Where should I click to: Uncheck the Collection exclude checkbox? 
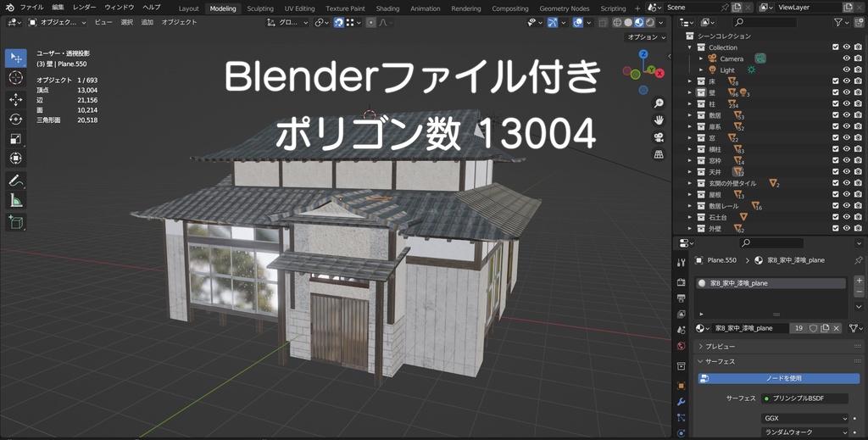click(835, 47)
